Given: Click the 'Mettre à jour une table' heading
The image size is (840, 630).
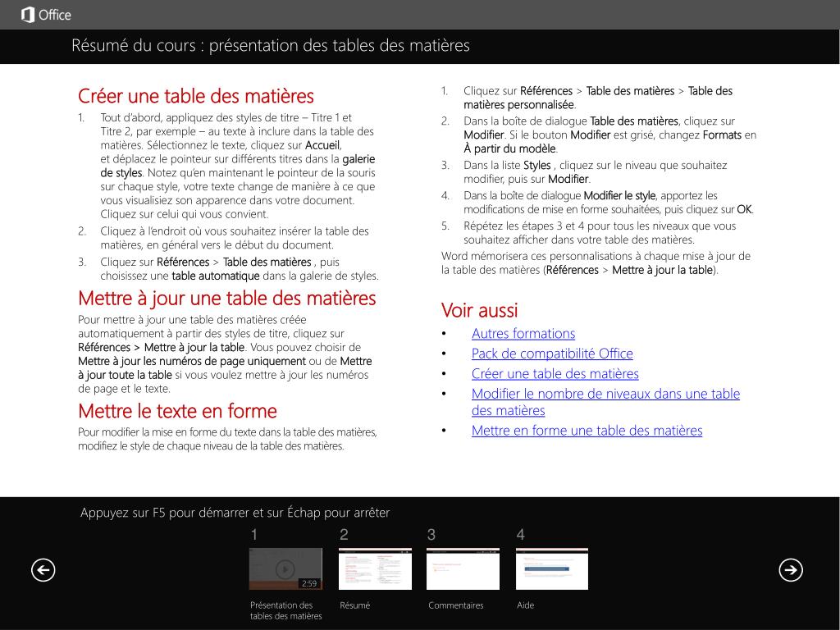Looking at the screenshot, I should point(226,299).
